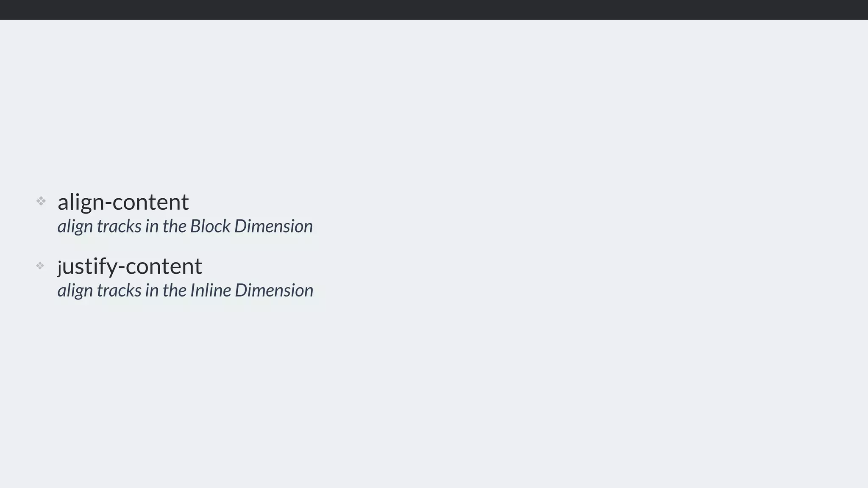
Task: Click the Inline Dimension subtitle line
Action: point(185,291)
